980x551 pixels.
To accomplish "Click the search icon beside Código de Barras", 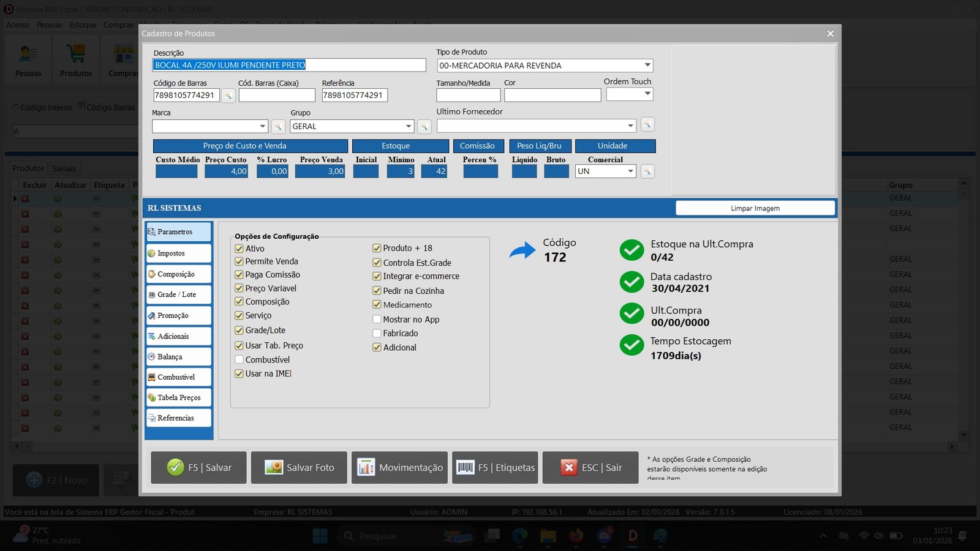I will (x=228, y=96).
